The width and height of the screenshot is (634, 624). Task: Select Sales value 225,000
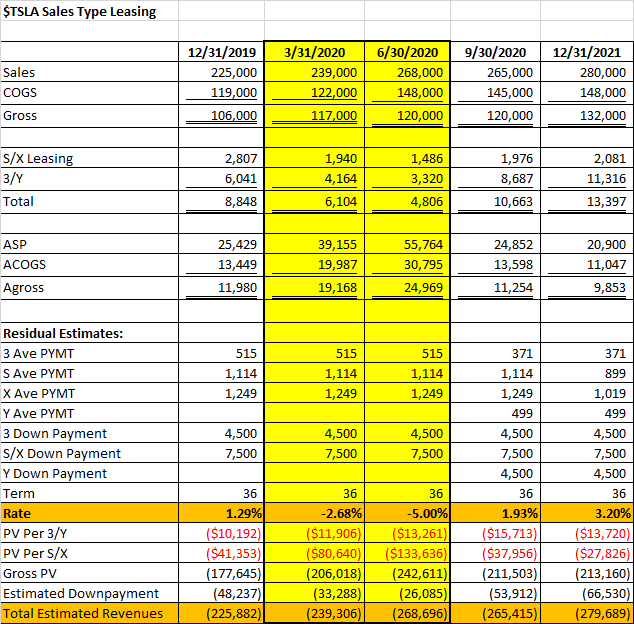click(x=234, y=72)
